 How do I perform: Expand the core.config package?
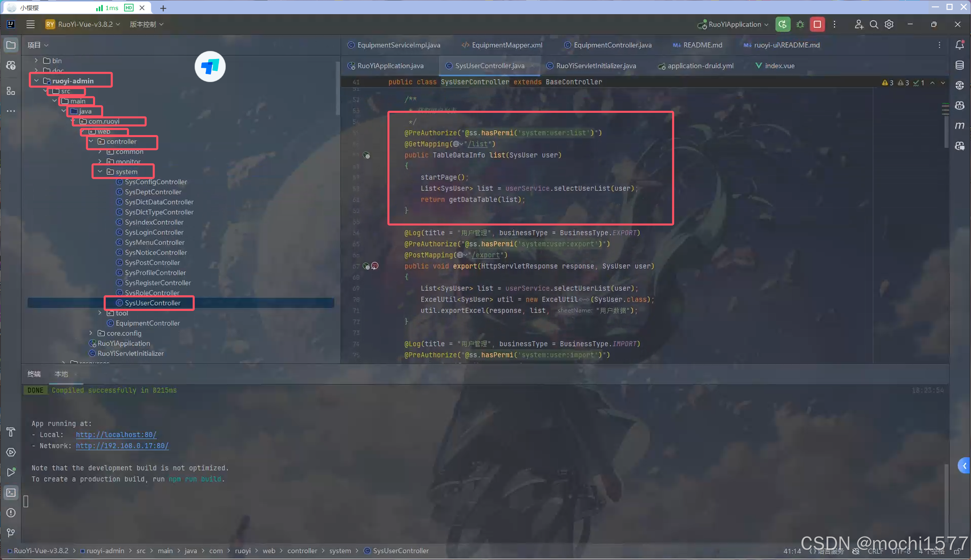tap(91, 333)
